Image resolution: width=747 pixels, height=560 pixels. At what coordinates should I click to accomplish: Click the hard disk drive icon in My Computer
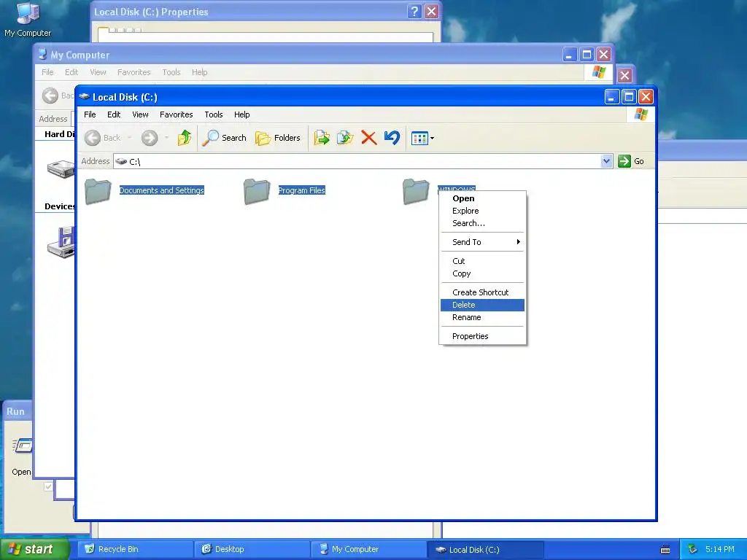tap(61, 169)
